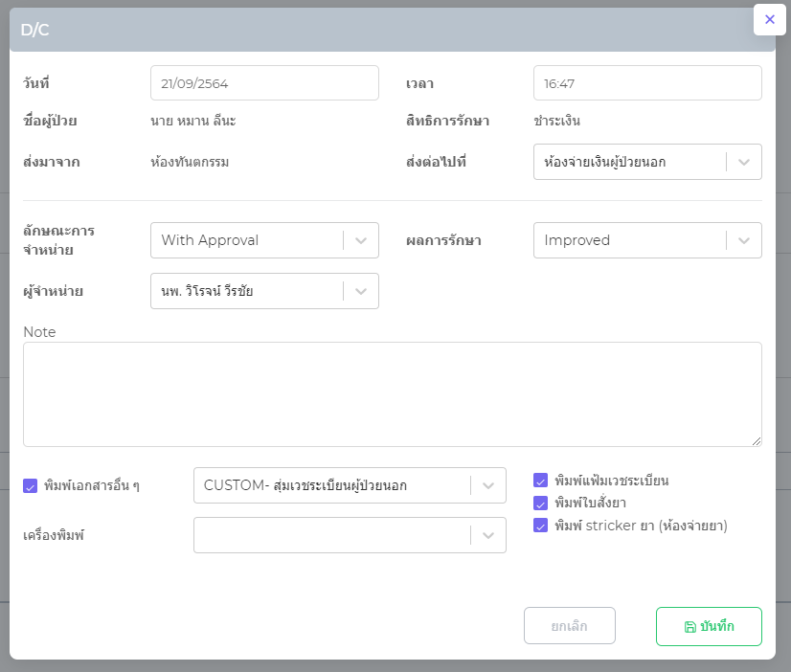The height and width of the screenshot is (672, 791).
Task: Focus the เวลา time field showing 16:47
Action: 647,83
